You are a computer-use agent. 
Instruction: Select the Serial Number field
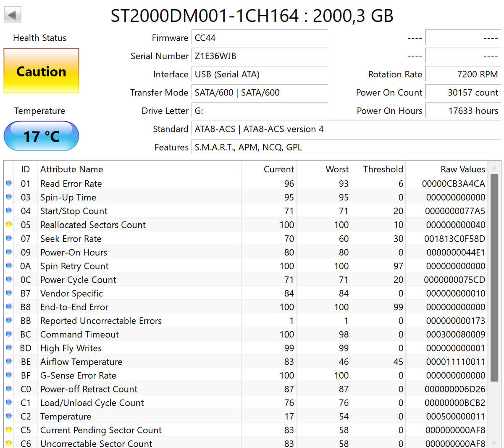[259, 56]
